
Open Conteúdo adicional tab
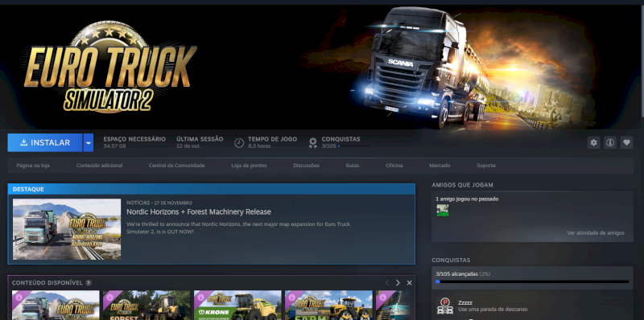click(x=99, y=166)
